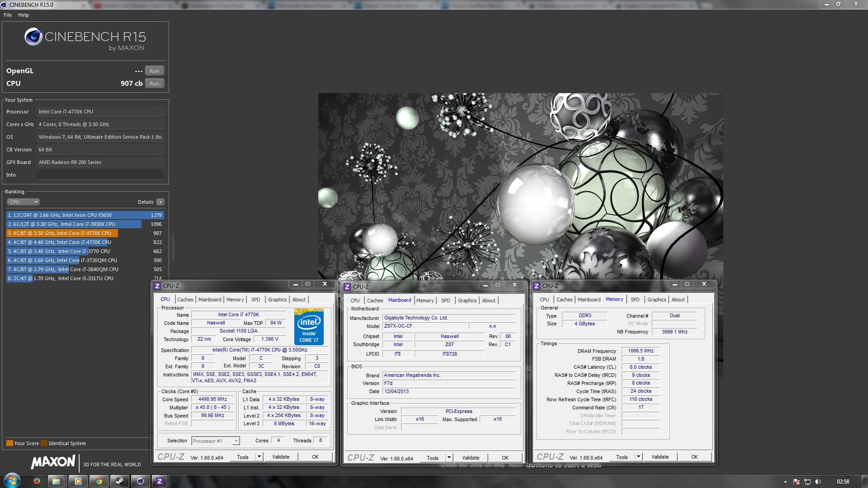This screenshot has height=488, width=868.
Task: Open the SPD tab in the Memory CPU-Z window
Action: (635, 300)
